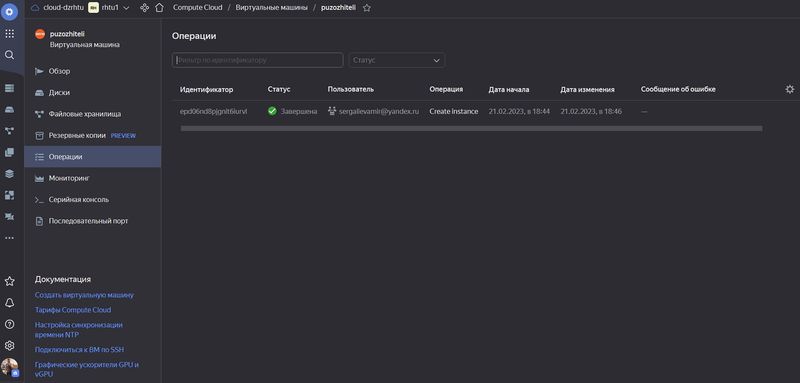The height and width of the screenshot is (383, 800).
Task: Click the operation identifier epd06nd8pjgnlt6lurvl
Action: [214, 111]
